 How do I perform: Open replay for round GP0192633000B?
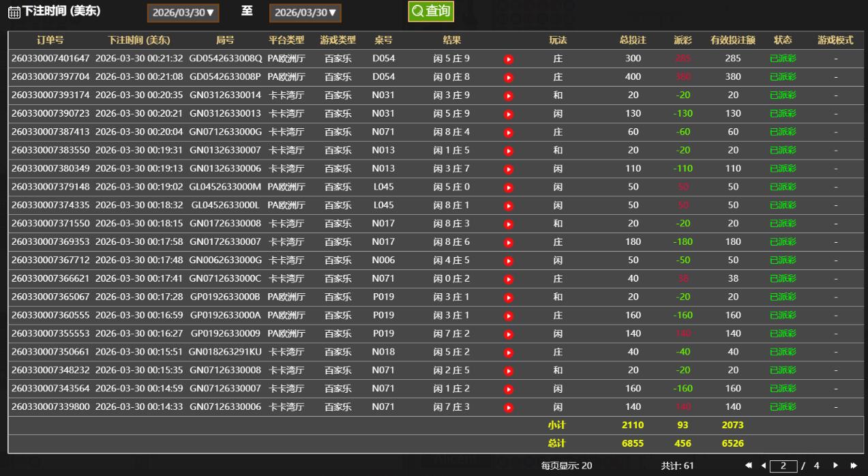tap(508, 298)
